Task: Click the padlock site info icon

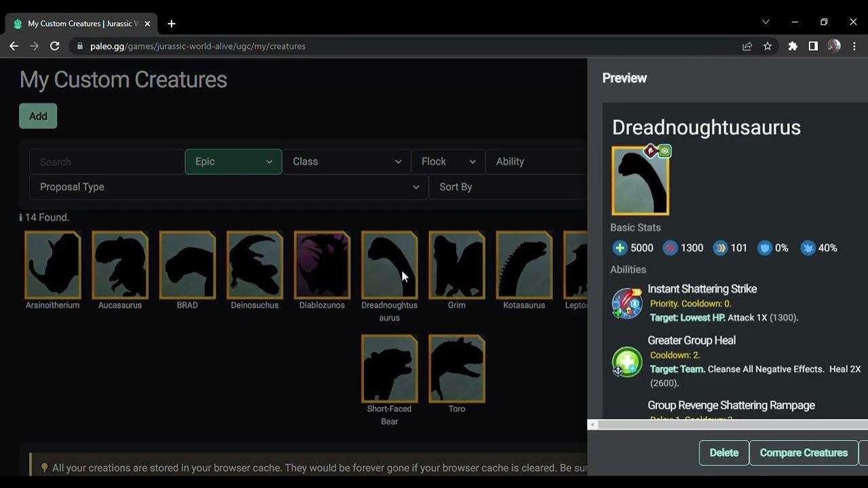Action: pos(80,46)
